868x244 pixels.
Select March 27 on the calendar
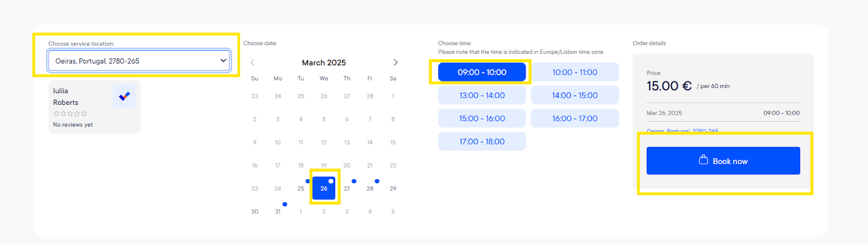pos(347,189)
